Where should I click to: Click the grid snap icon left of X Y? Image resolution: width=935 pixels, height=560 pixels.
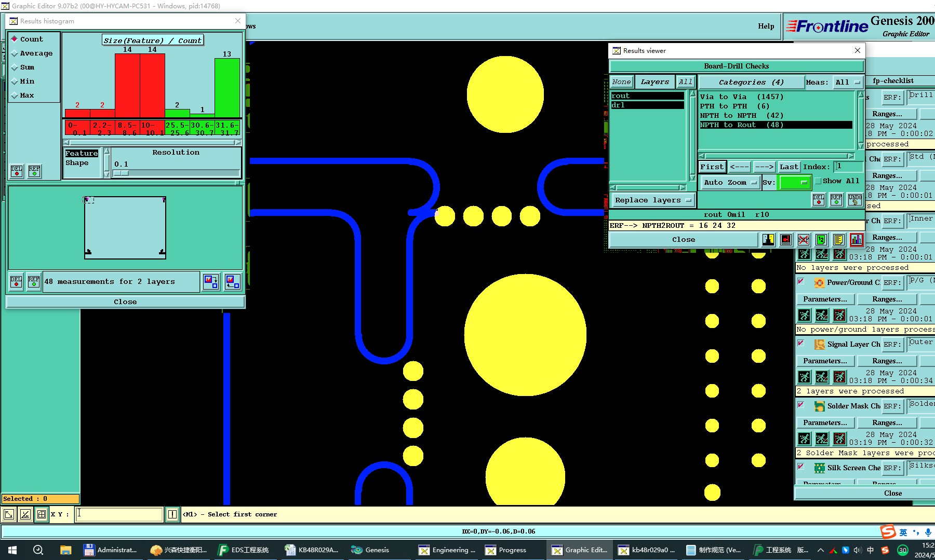click(x=42, y=514)
